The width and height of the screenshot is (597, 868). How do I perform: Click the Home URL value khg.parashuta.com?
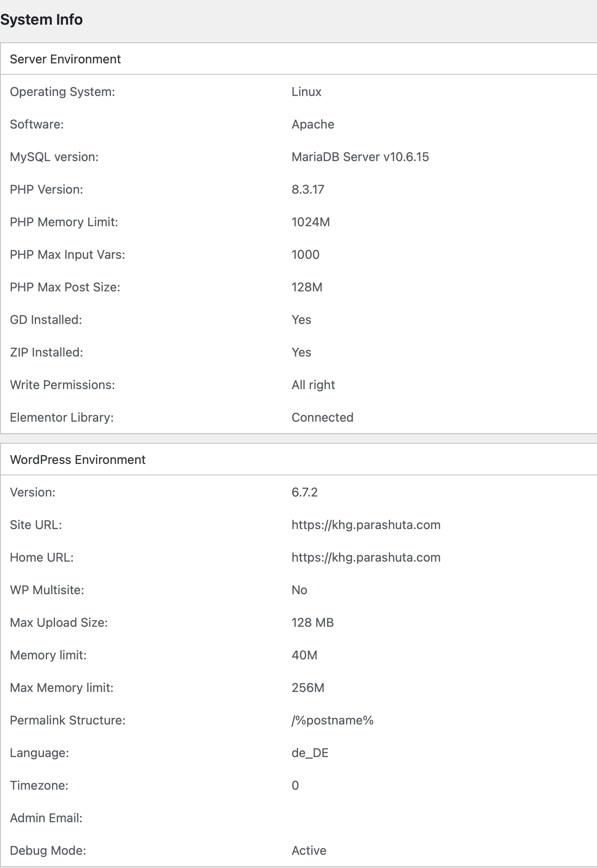coord(366,557)
